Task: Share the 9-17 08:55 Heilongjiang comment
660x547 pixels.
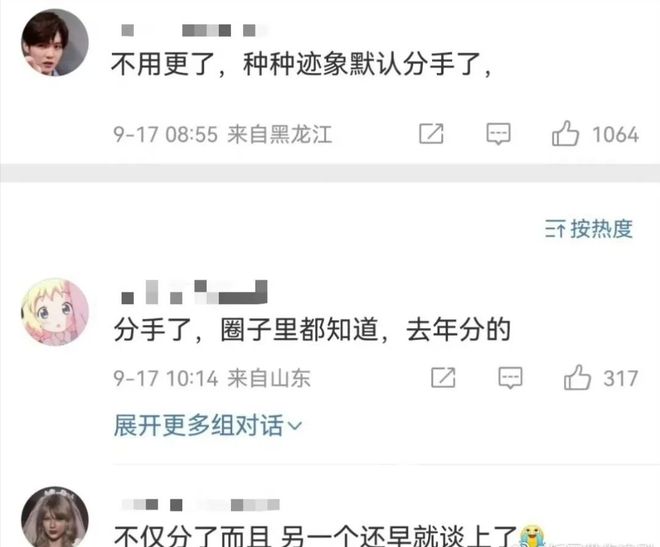Action: click(x=431, y=134)
